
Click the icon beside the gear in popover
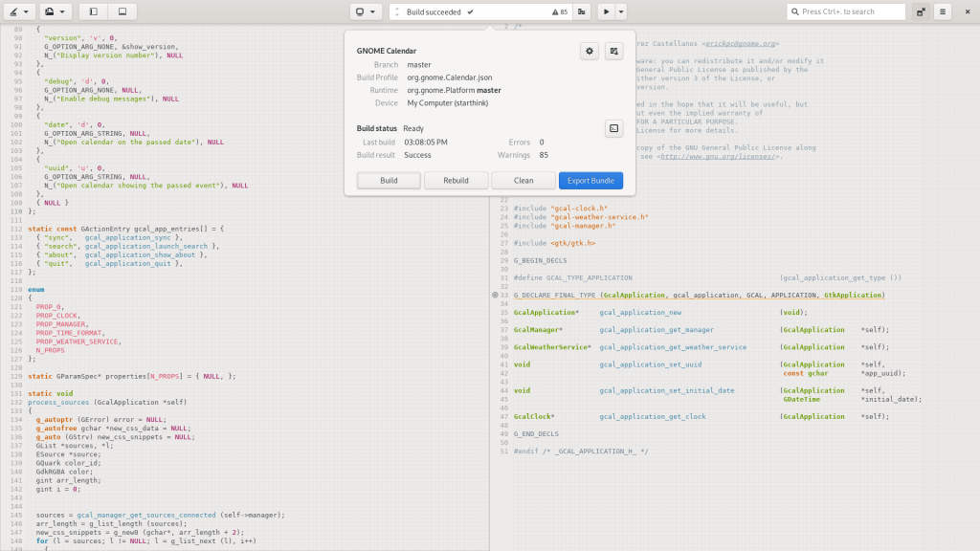(x=613, y=52)
